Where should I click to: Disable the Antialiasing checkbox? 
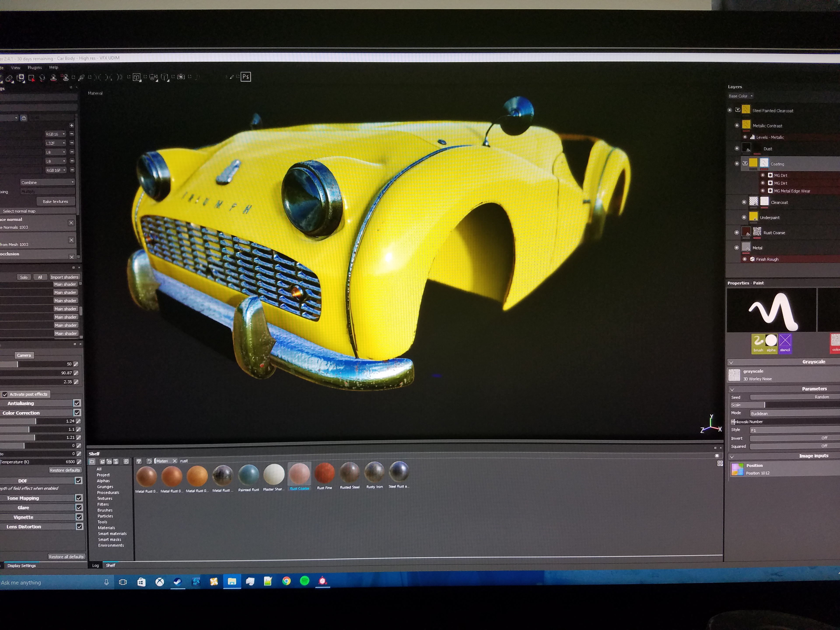[77, 403]
